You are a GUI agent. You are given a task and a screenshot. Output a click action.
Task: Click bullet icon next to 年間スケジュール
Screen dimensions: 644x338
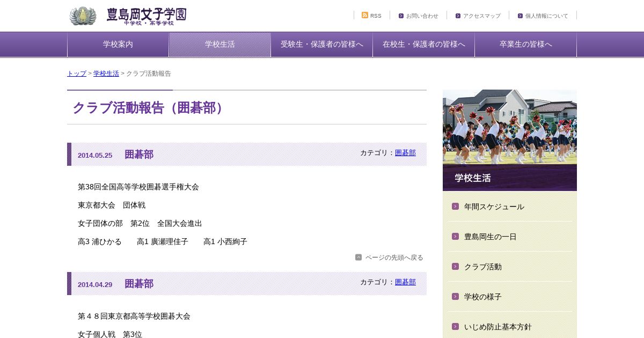coord(455,206)
